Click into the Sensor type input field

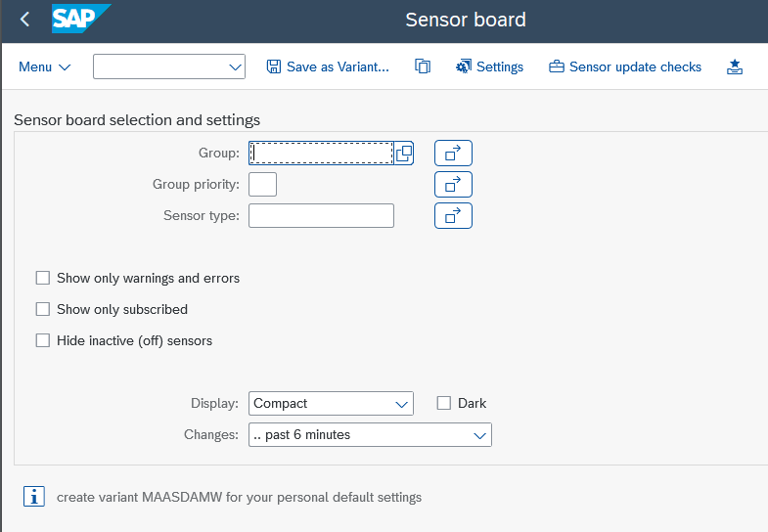point(321,215)
